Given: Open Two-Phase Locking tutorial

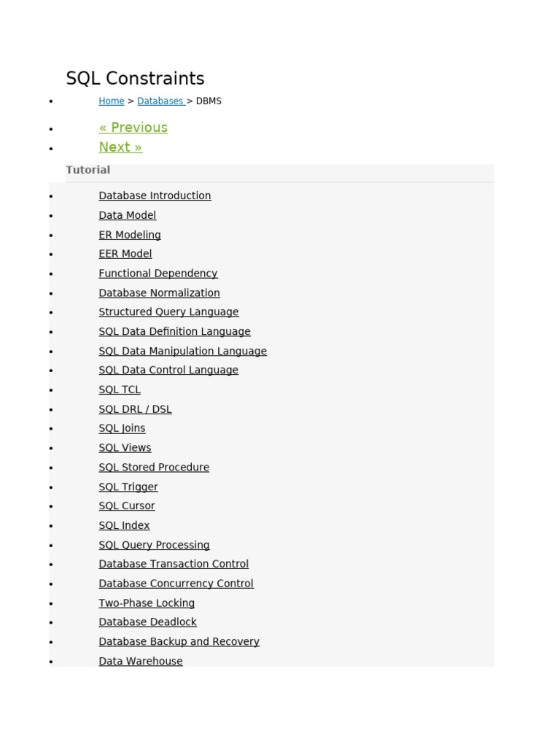Looking at the screenshot, I should click(x=147, y=603).
